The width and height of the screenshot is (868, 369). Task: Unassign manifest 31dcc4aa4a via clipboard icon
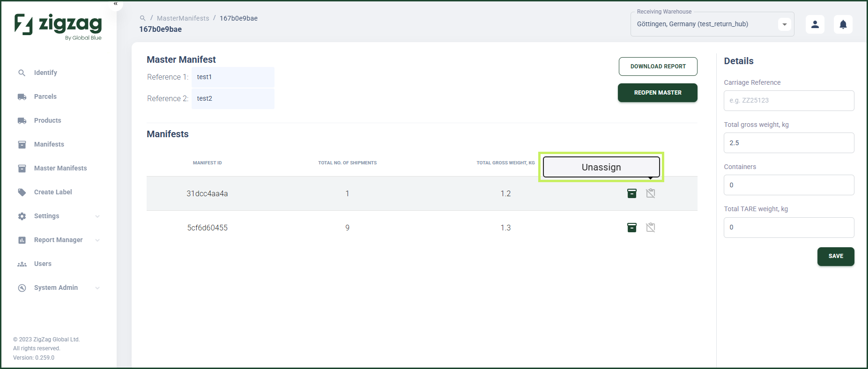click(x=651, y=193)
